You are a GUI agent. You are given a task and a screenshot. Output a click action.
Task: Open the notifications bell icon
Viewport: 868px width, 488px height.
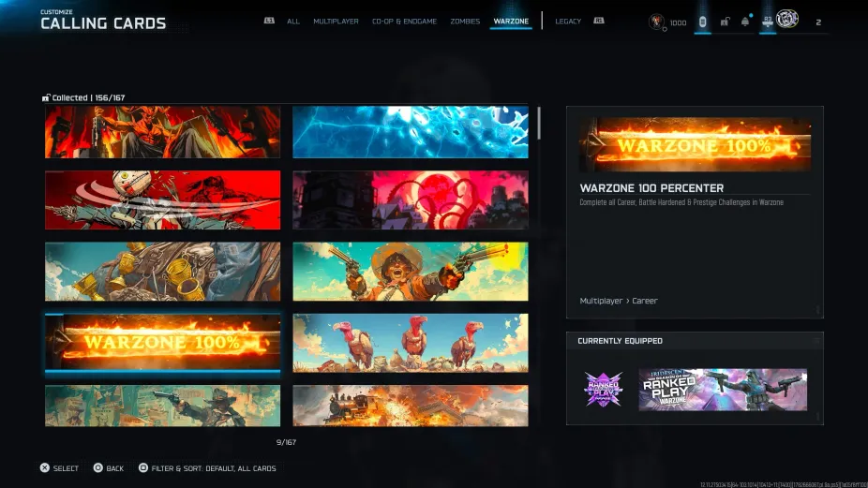[x=745, y=22]
